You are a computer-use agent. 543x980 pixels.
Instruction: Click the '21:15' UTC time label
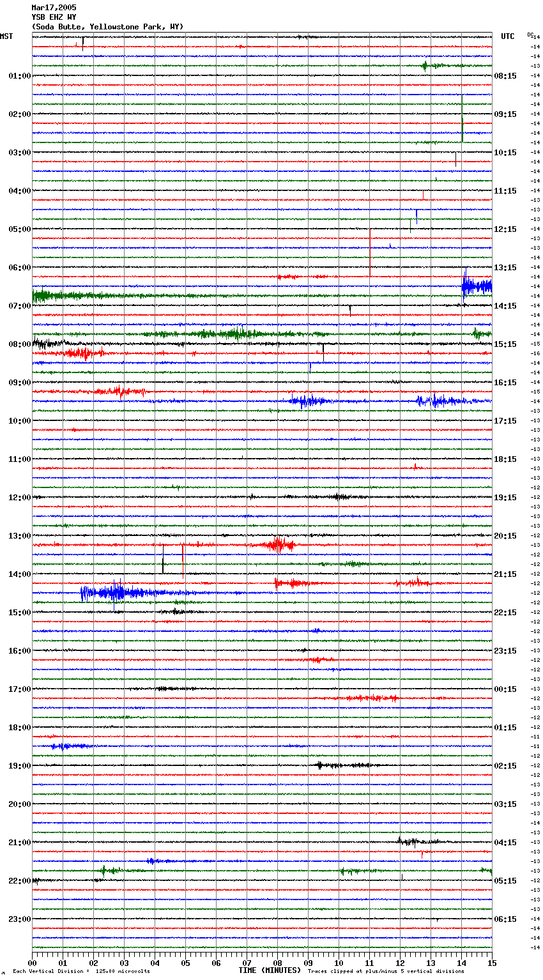(x=505, y=574)
